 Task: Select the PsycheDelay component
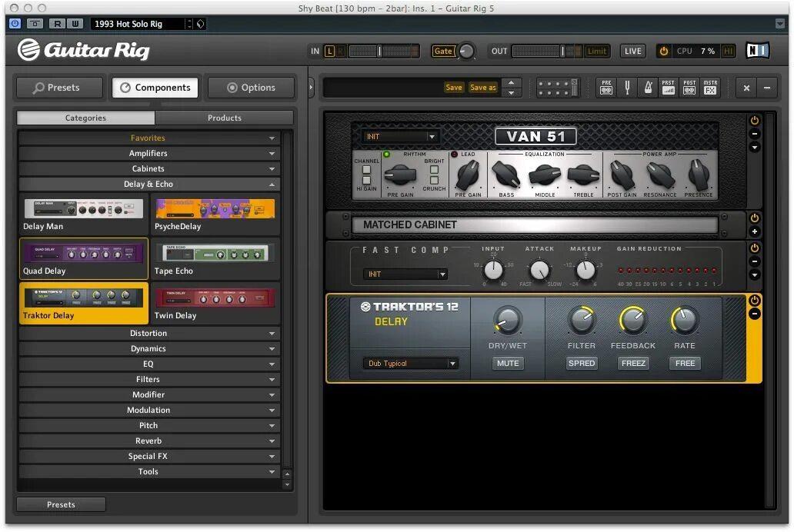215,214
